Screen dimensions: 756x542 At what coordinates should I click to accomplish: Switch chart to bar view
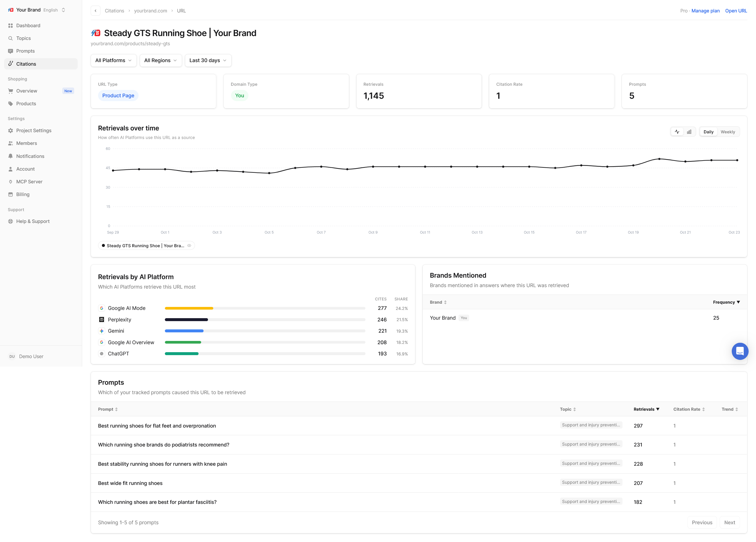tap(689, 132)
